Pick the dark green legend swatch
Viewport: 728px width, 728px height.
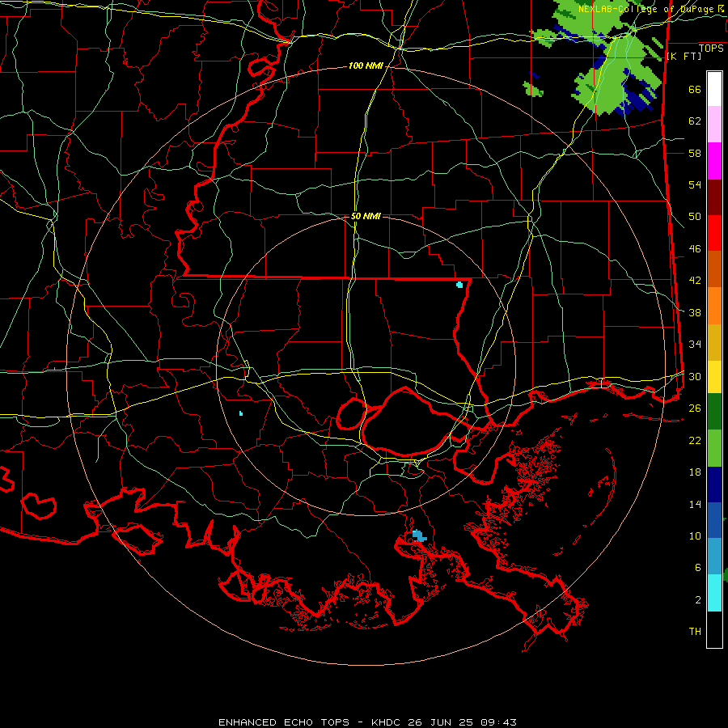click(x=714, y=412)
